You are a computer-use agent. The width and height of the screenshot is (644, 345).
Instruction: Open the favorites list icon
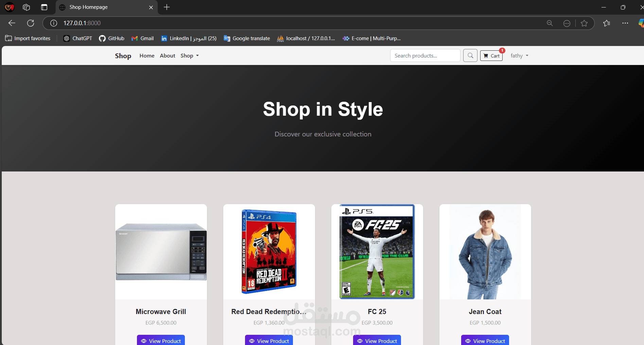pos(607,23)
